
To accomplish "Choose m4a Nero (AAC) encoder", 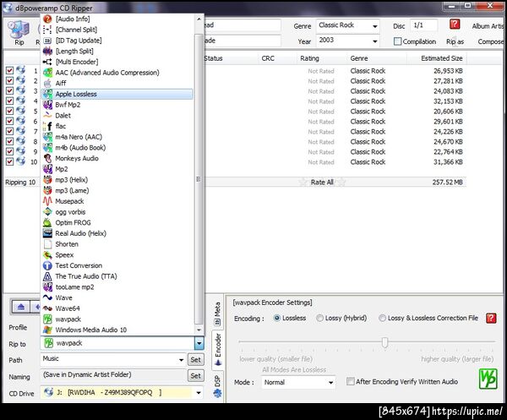I will pyautogui.click(x=117, y=137).
